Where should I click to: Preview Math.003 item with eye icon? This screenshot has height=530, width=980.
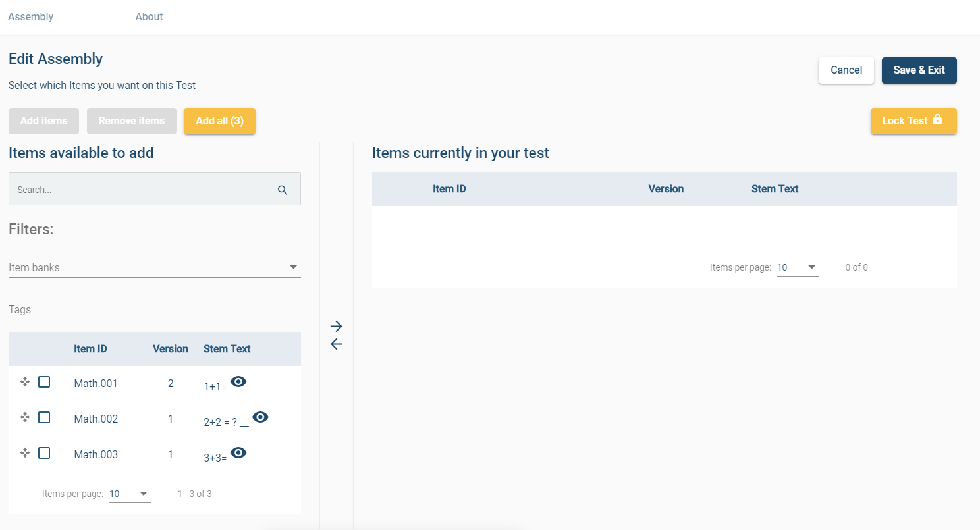coord(238,452)
